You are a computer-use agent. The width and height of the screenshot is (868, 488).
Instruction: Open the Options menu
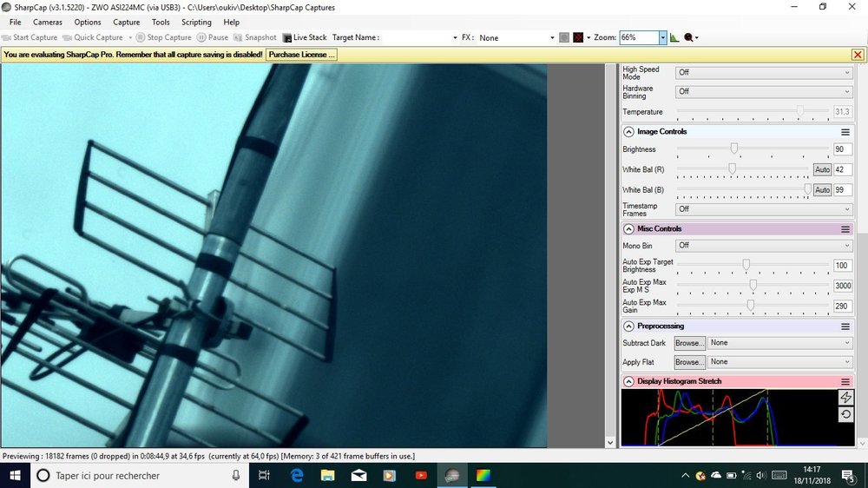(88, 23)
